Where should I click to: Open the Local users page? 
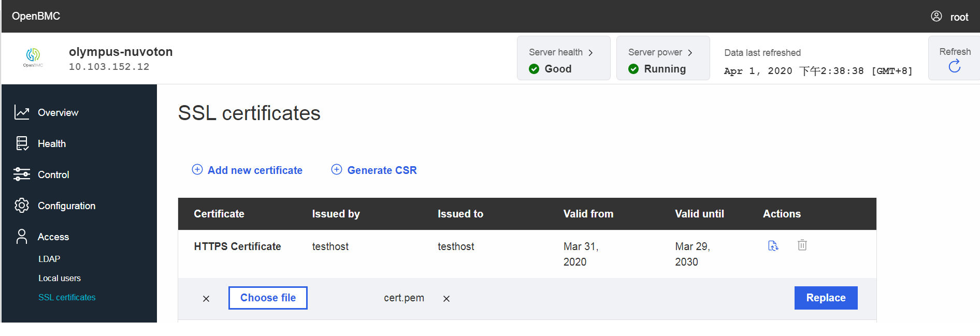[x=60, y=278]
